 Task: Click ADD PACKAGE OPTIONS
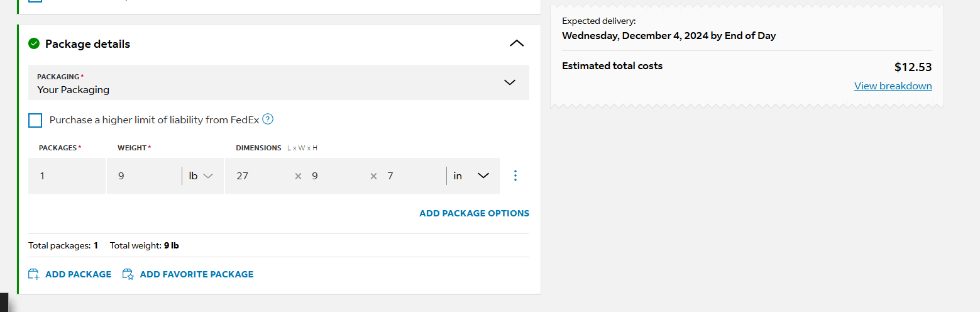[x=475, y=213]
